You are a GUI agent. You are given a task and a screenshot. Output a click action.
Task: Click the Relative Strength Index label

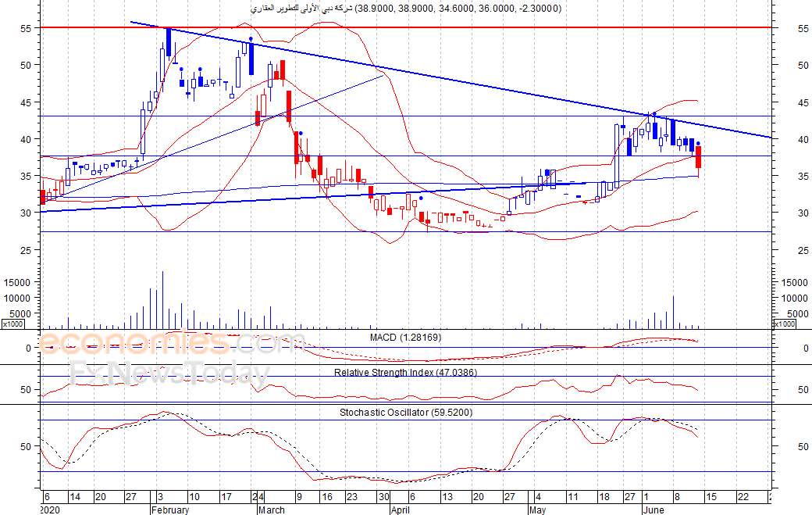tap(405, 372)
